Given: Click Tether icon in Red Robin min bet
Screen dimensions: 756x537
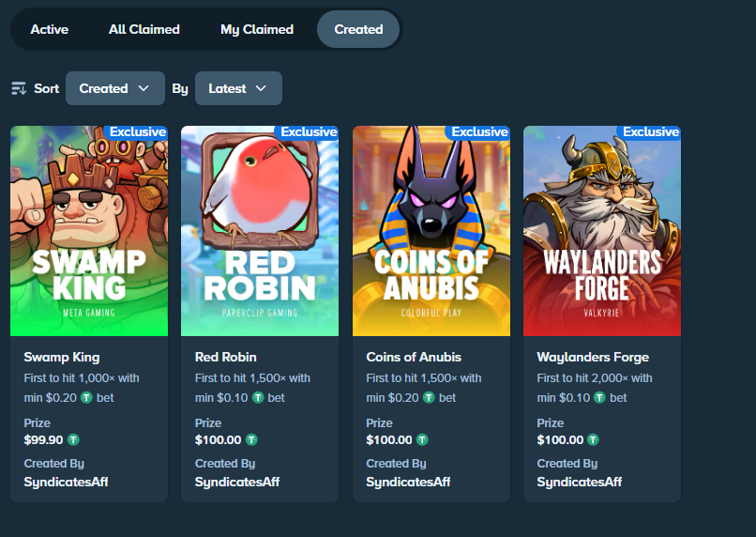Looking at the screenshot, I should [258, 397].
